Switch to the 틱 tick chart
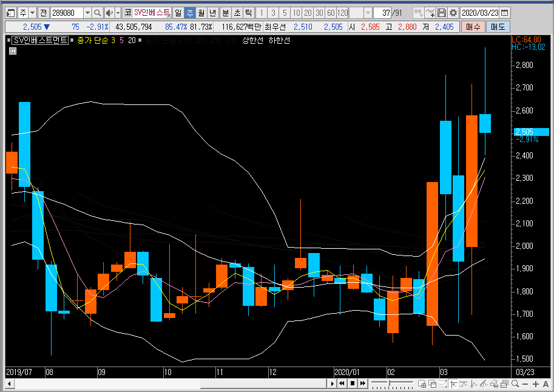Screen dimensions: 554x392 pos(249,13)
